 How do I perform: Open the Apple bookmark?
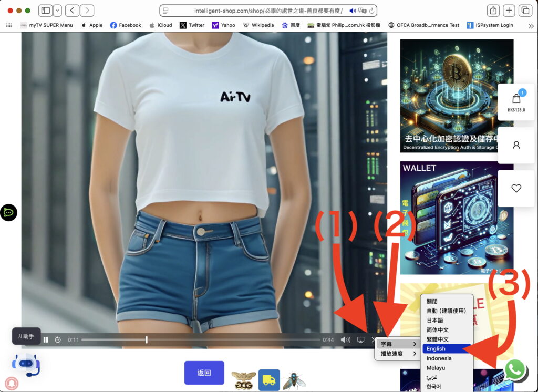click(x=92, y=25)
